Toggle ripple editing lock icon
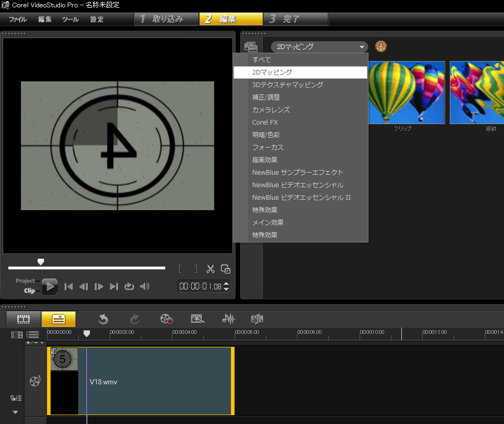Image resolution: width=504 pixels, height=424 pixels. 16,398
